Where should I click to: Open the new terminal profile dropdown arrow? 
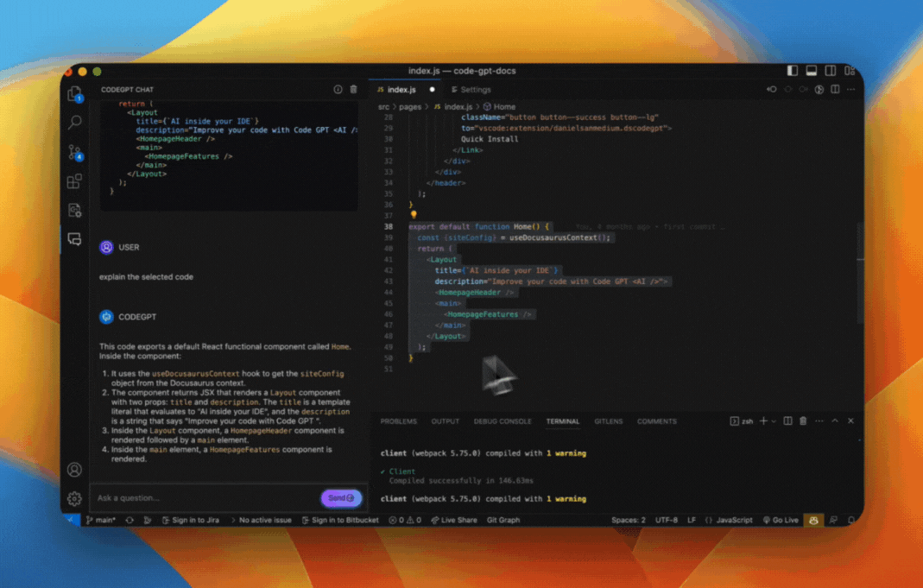[x=774, y=420]
